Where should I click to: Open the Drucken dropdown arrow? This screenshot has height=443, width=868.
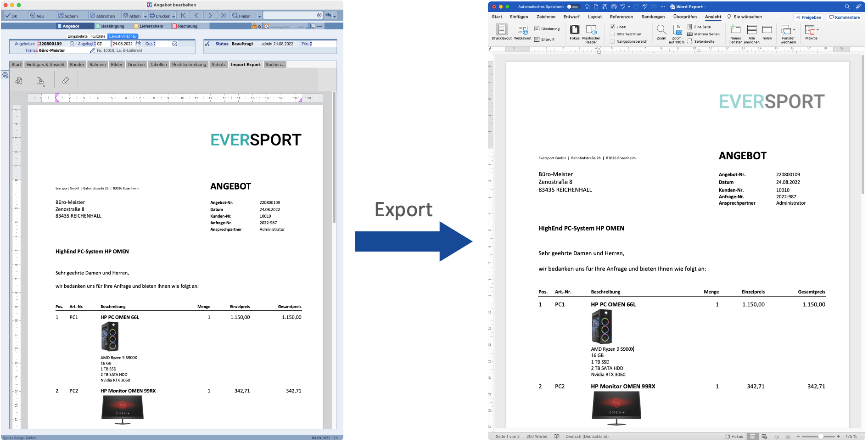click(174, 16)
